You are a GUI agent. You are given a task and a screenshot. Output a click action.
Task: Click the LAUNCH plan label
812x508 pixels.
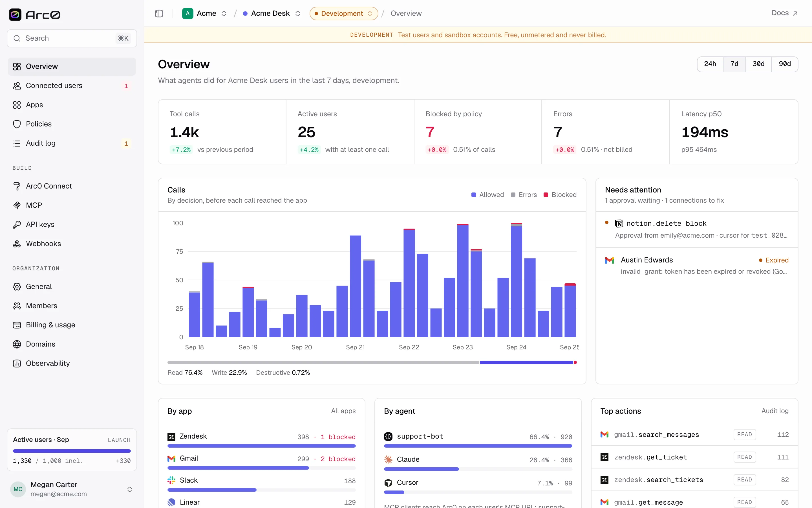coord(119,440)
